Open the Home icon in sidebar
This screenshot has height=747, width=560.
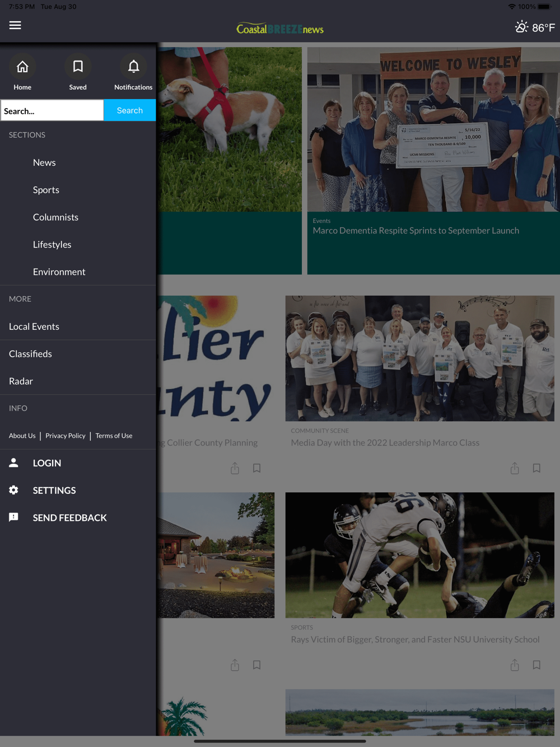[22, 67]
